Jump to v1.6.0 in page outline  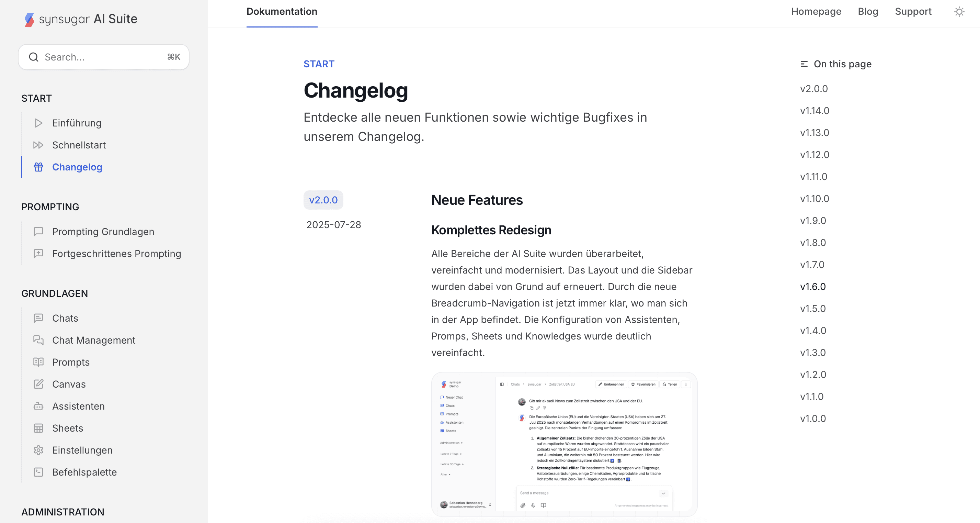(x=813, y=287)
